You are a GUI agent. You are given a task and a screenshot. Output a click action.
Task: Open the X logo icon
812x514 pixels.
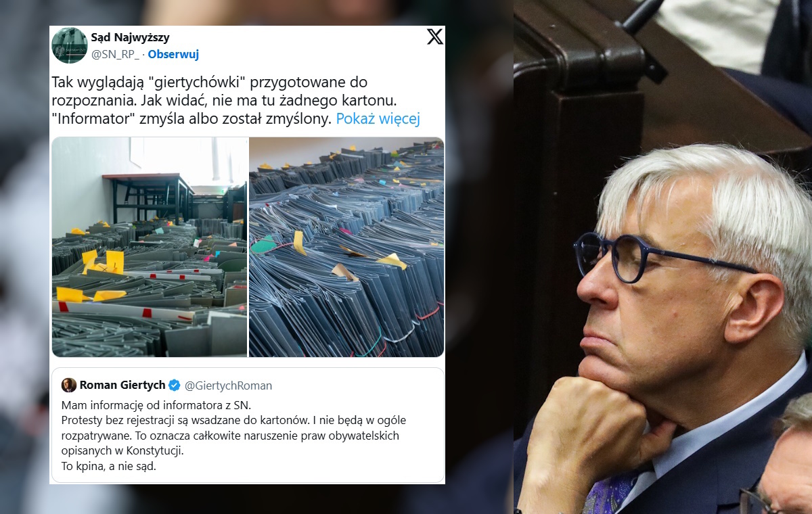coord(435,37)
